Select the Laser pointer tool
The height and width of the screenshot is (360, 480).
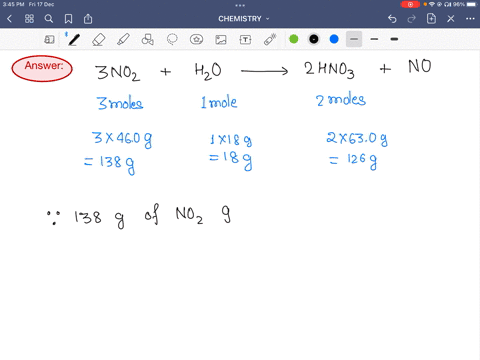point(270,39)
